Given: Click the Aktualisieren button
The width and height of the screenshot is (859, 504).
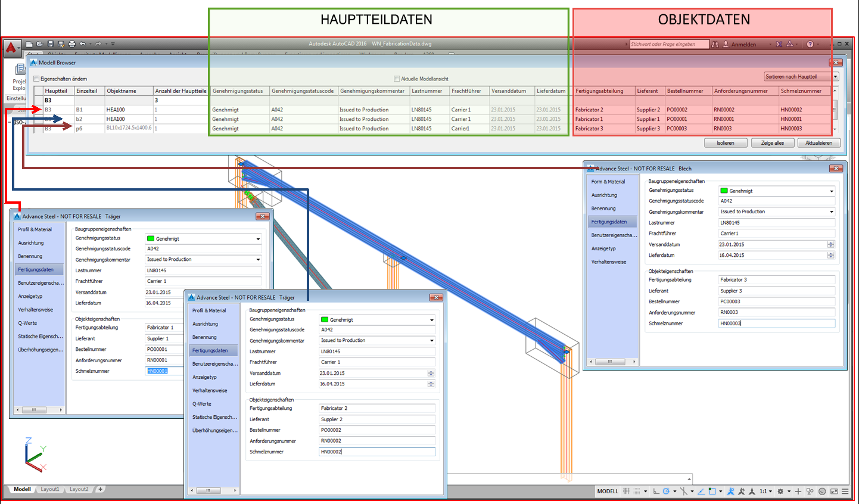Looking at the screenshot, I should (x=819, y=143).
